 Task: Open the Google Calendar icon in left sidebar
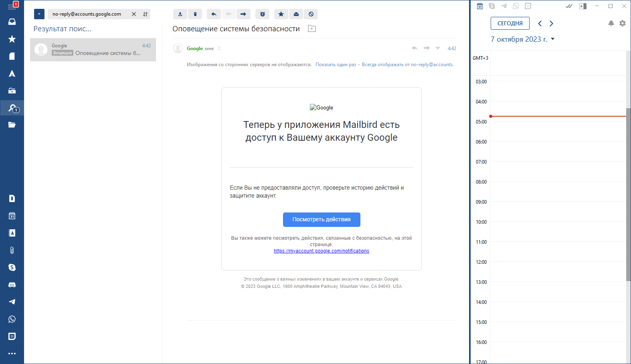coord(12,336)
